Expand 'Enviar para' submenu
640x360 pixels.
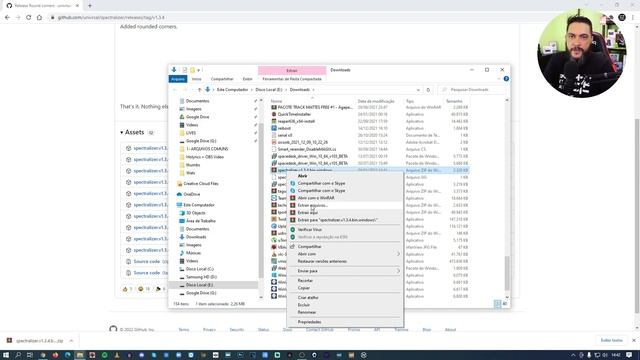(x=345, y=271)
